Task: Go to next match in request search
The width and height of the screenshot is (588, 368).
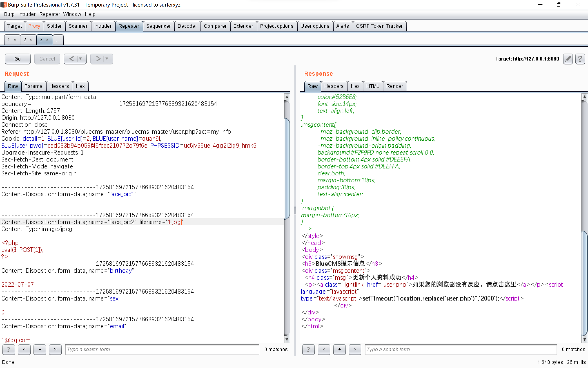Action: [55, 350]
